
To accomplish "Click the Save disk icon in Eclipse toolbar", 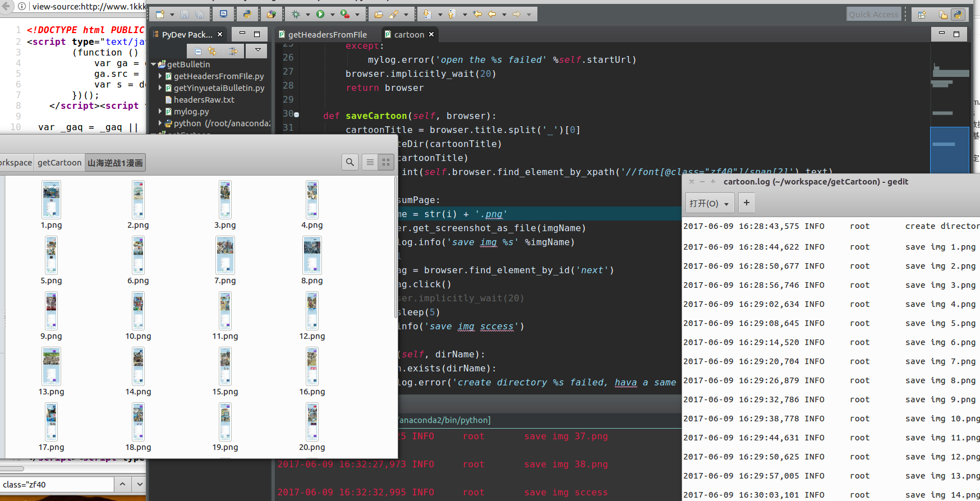I will pos(185,14).
